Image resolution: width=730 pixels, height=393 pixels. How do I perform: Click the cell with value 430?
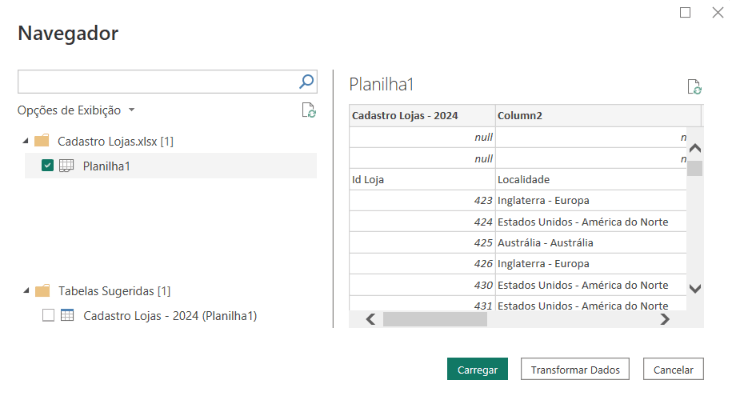422,285
